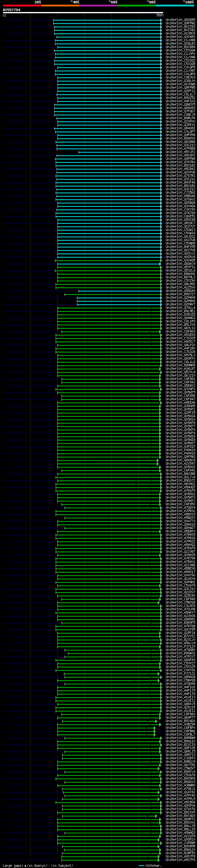
Task: Click the UniRef100_Q9FS35 label
Action: 180,748
